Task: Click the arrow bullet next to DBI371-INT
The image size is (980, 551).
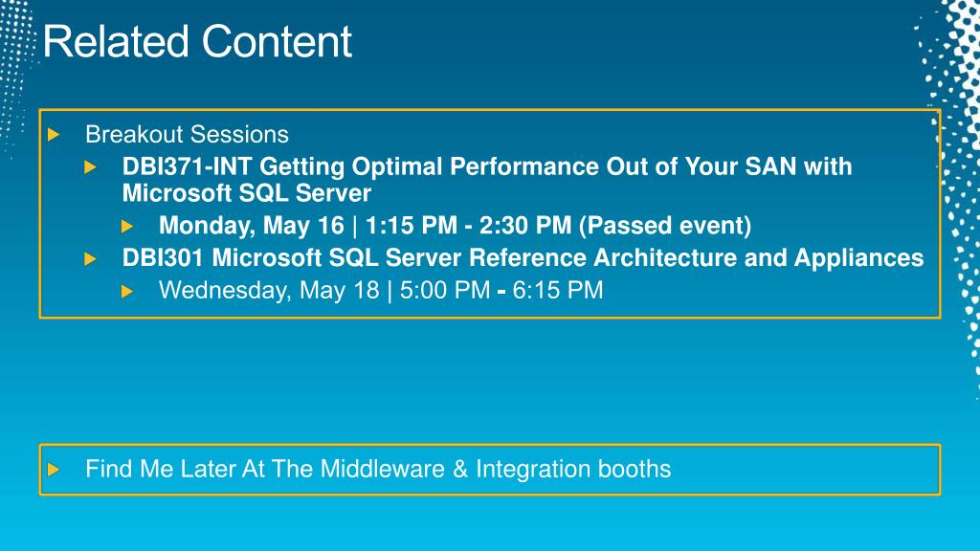Action: point(90,166)
